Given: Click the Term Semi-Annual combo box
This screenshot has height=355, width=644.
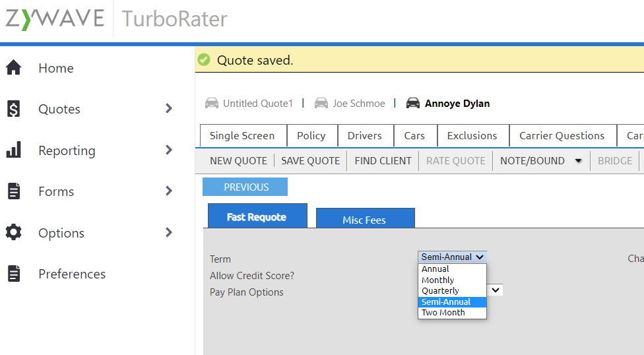Looking at the screenshot, I should tap(452, 257).
